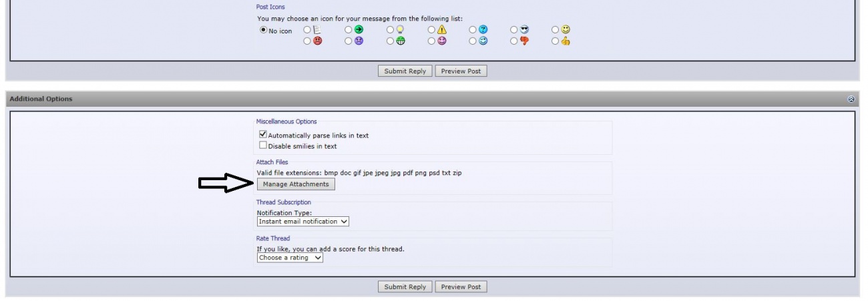Image resolution: width=868 pixels, height=301 pixels.
Task: Select radio button beside red angry face
Action: click(x=307, y=41)
